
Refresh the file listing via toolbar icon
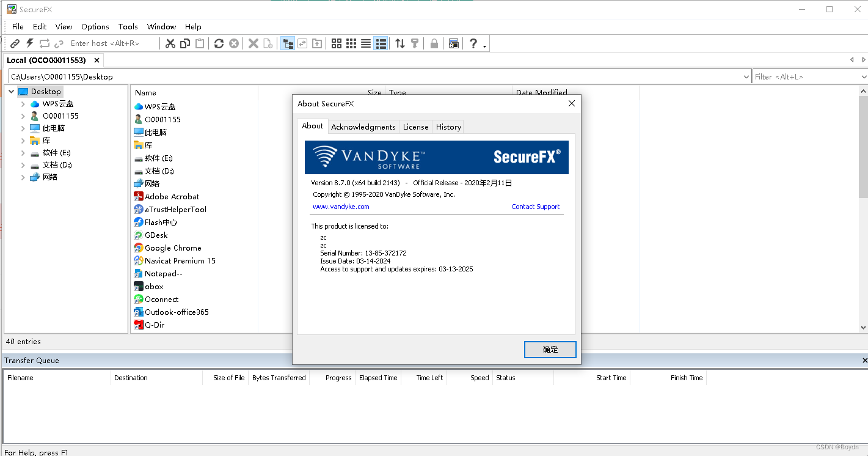pos(219,43)
